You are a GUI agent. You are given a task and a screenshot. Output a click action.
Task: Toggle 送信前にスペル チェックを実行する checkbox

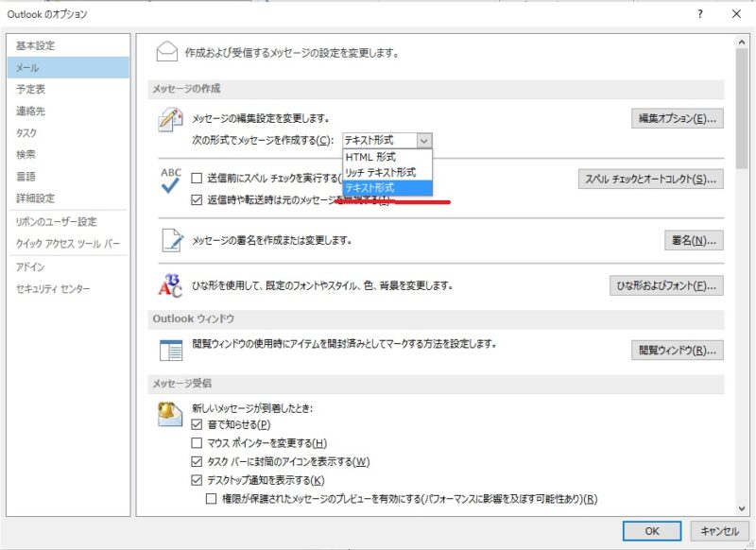[x=197, y=178]
